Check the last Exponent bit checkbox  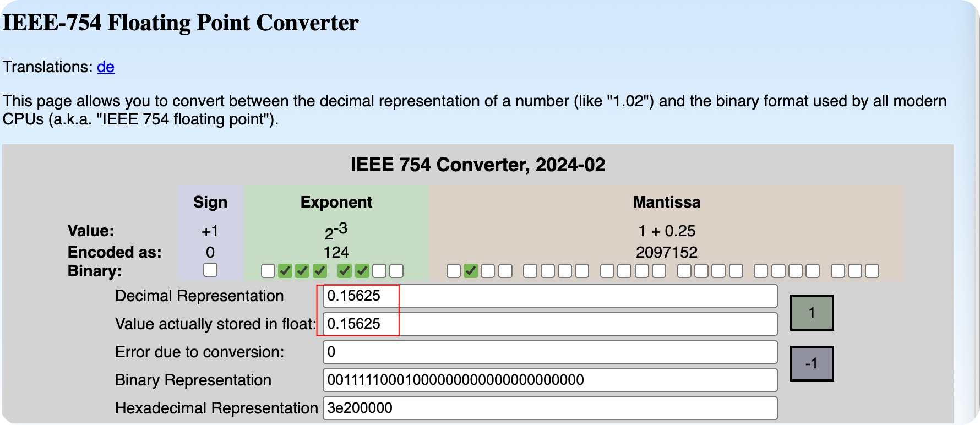coord(396,271)
